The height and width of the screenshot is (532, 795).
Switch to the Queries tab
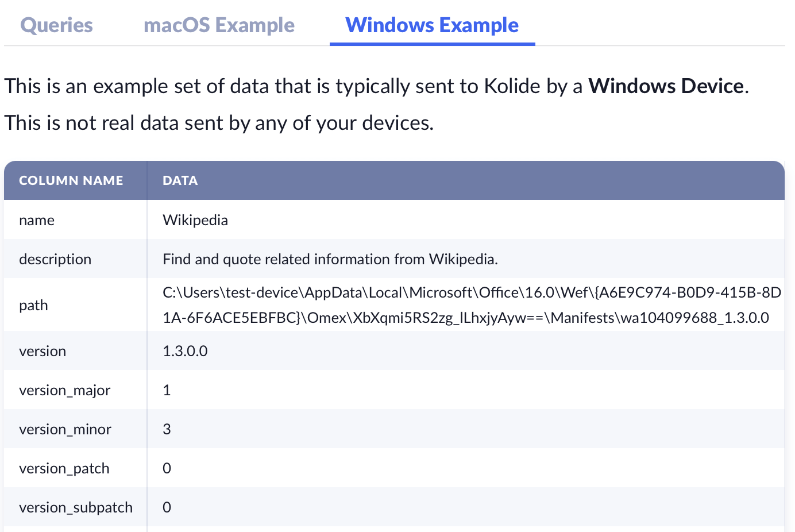(x=56, y=25)
